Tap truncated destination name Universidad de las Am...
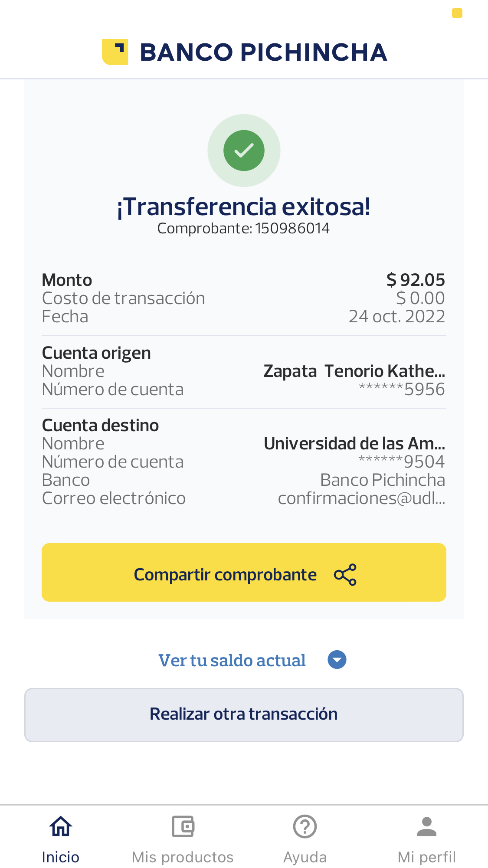488x868 pixels. [354, 443]
